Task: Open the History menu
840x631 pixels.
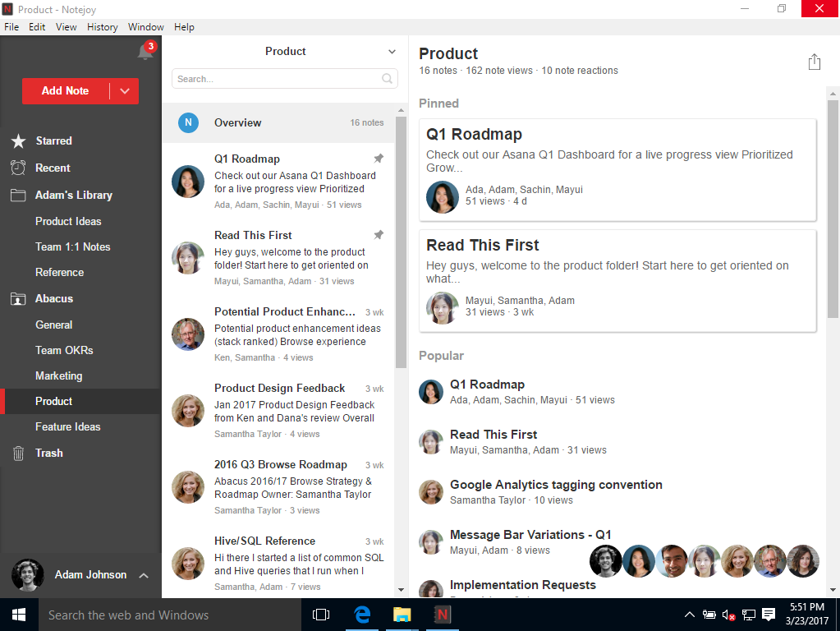Action: (x=102, y=27)
